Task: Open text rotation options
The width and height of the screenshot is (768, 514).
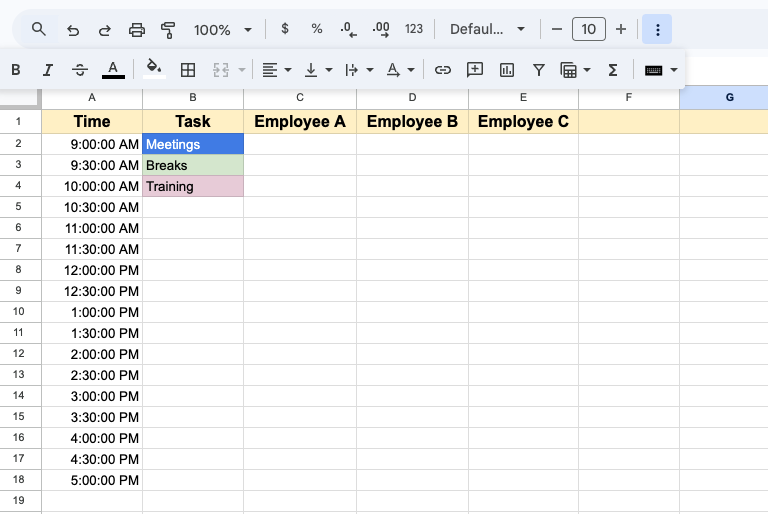Action: tap(400, 70)
